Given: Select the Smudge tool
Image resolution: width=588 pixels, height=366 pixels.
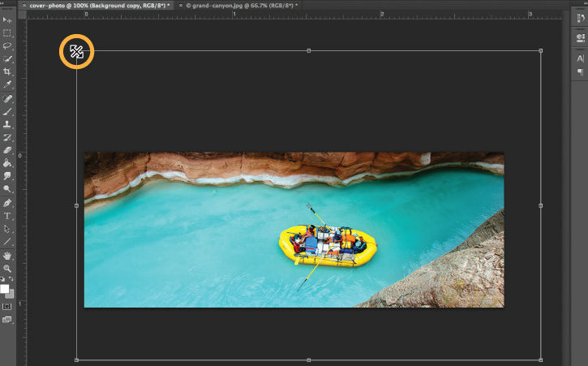Looking at the screenshot, I should pyautogui.click(x=6, y=175).
